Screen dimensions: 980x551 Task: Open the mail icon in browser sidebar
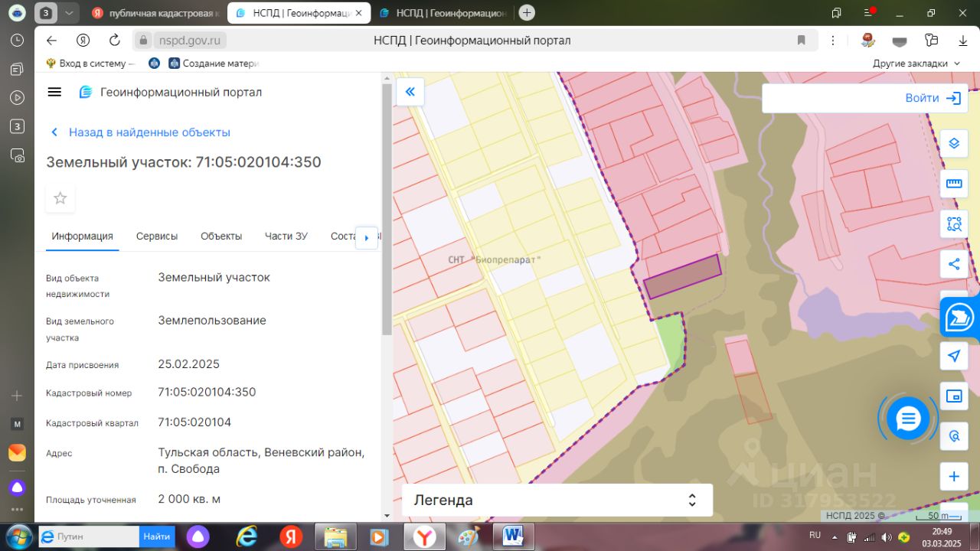(17, 453)
